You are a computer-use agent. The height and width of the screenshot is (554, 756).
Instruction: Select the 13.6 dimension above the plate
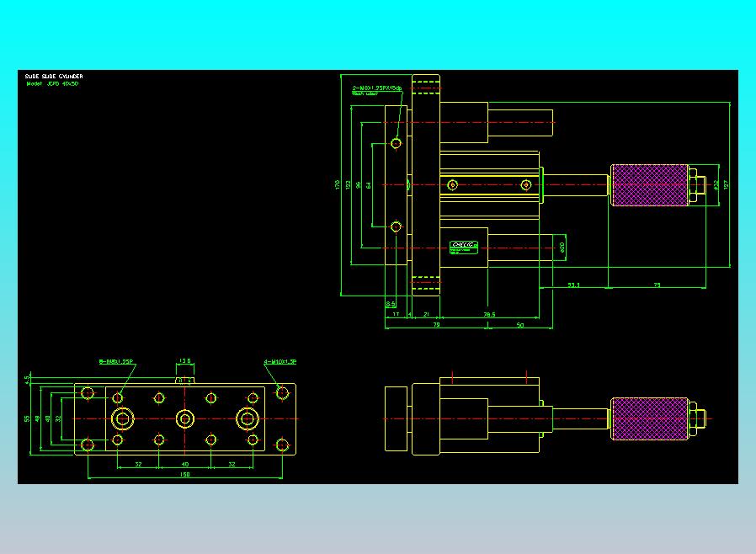[x=185, y=360]
